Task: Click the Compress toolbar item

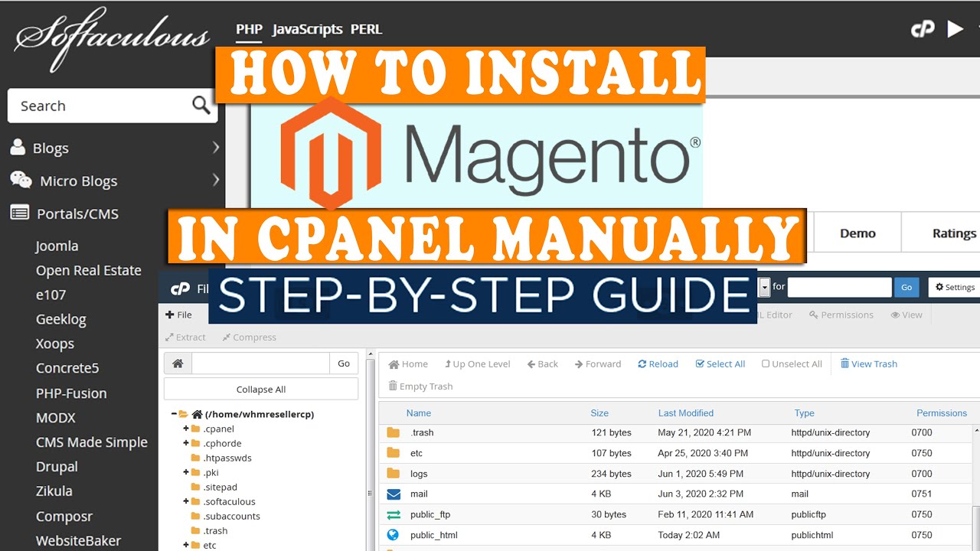Action: point(249,337)
